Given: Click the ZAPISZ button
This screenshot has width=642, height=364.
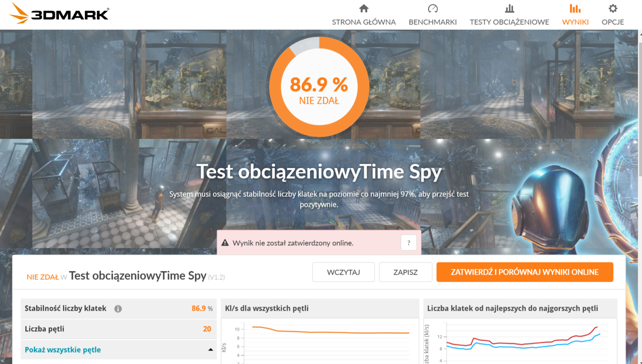Looking at the screenshot, I should [x=405, y=272].
